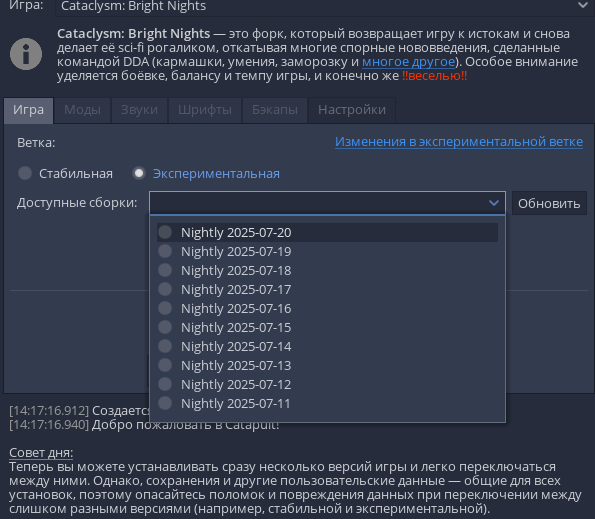Click the Обновить button
This screenshot has width=595, height=519.
coord(549,203)
